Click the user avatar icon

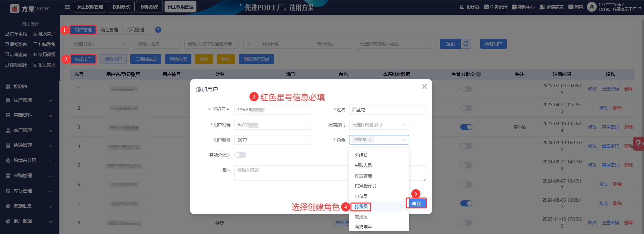click(x=592, y=7)
